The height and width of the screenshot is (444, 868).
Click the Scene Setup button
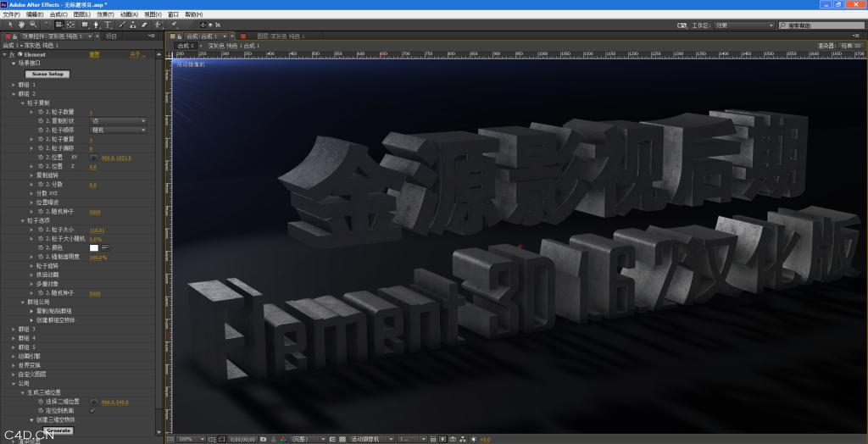click(x=47, y=75)
